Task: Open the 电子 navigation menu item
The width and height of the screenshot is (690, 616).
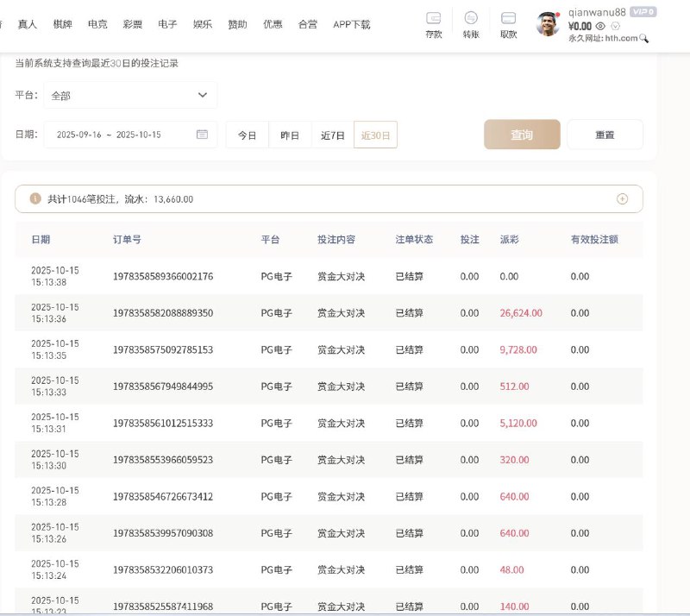Action: pos(167,25)
